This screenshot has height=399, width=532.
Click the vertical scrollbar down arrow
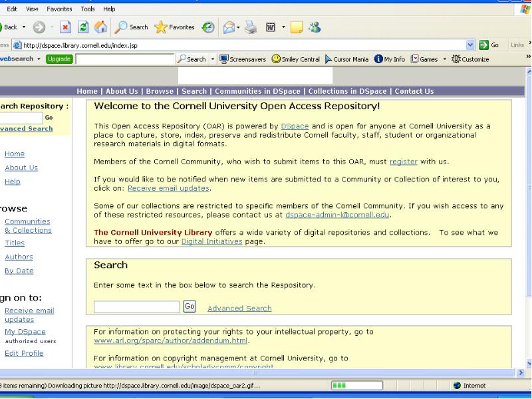click(529, 363)
